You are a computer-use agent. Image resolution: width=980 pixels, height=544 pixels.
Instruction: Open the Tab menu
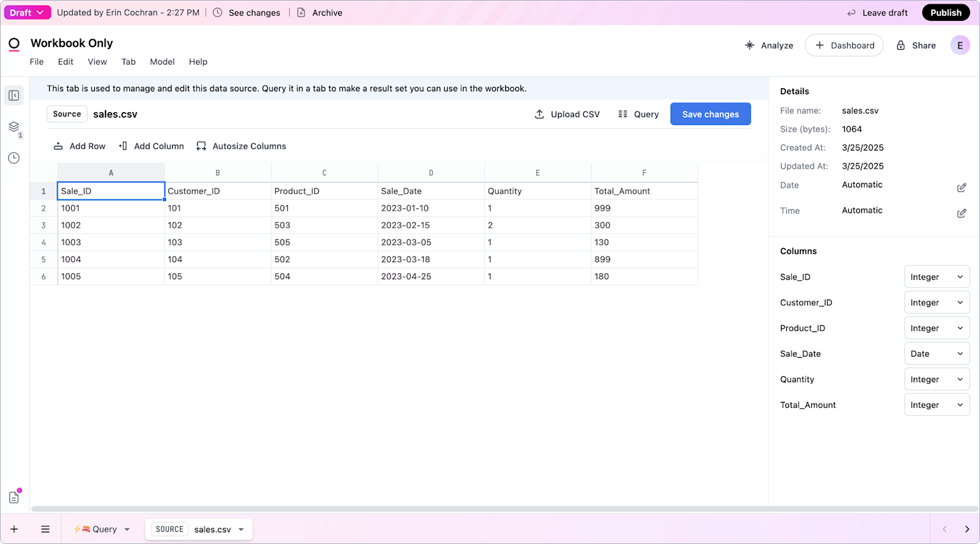coord(129,62)
